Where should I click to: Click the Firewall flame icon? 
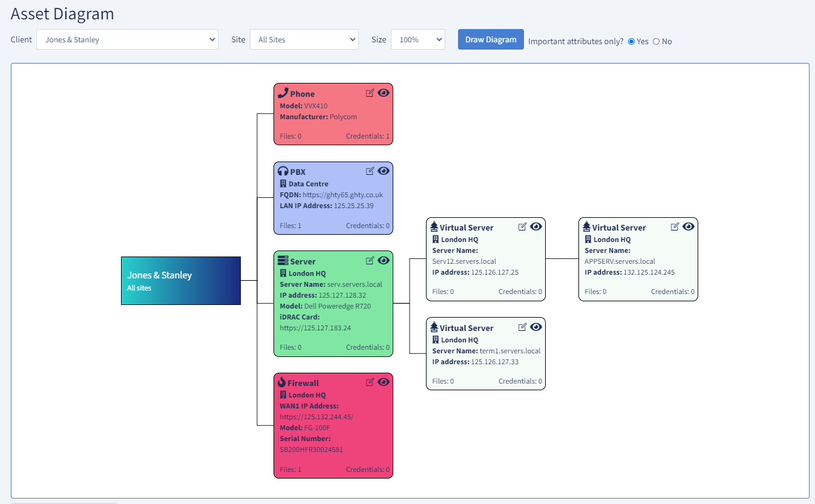(281, 382)
